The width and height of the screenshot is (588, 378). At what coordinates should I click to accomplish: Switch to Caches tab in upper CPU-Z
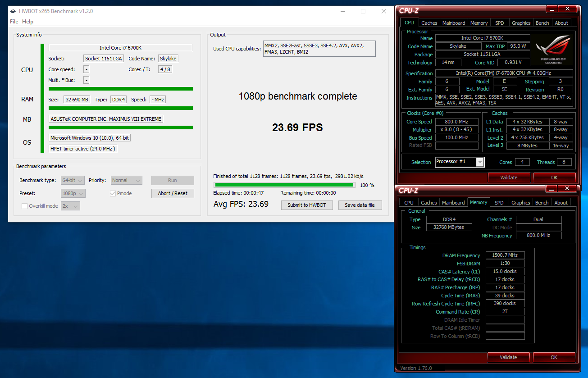(x=429, y=23)
